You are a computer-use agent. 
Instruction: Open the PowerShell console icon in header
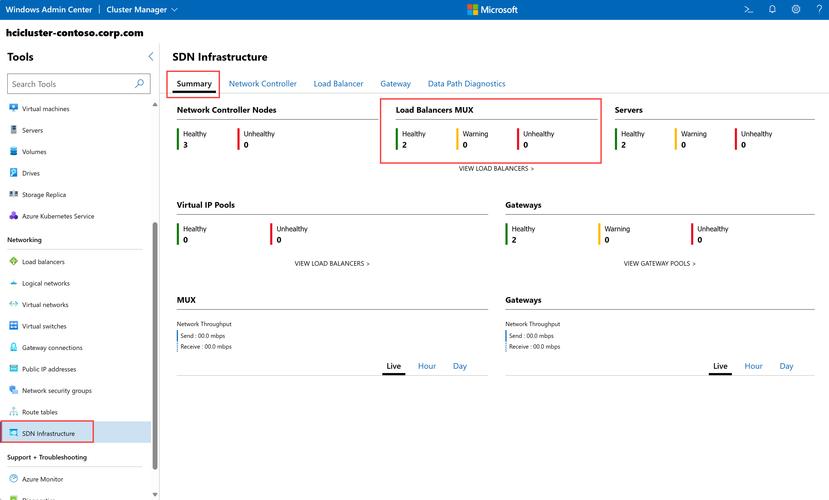pyautogui.click(x=748, y=10)
